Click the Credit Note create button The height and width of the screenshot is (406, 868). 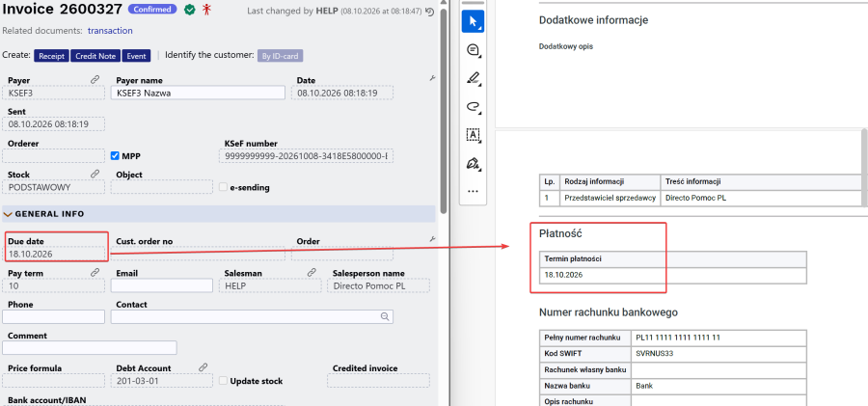(95, 56)
